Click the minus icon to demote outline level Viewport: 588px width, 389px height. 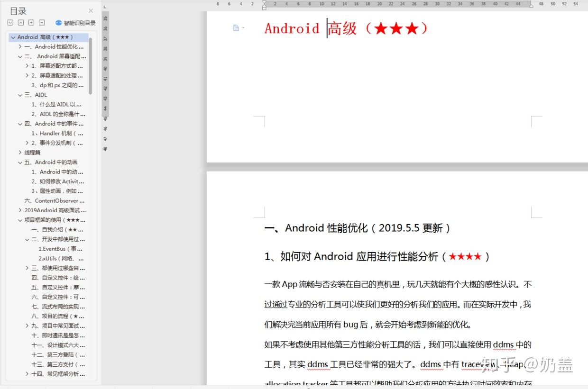pos(42,22)
